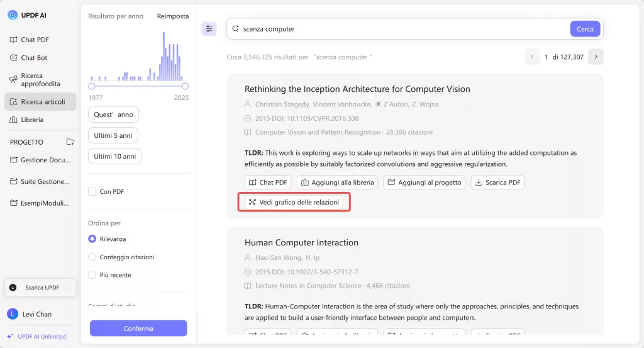Go to previous results page arrow

tap(532, 57)
